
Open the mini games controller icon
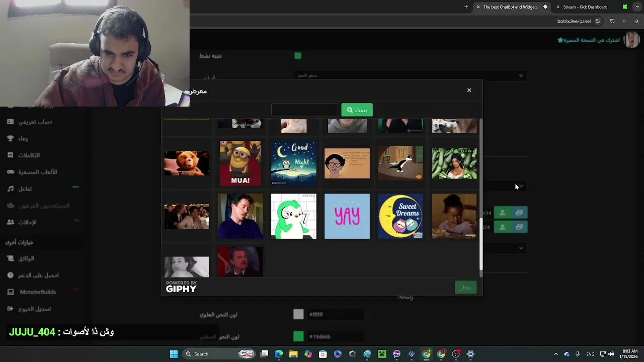pyautogui.click(x=10, y=172)
